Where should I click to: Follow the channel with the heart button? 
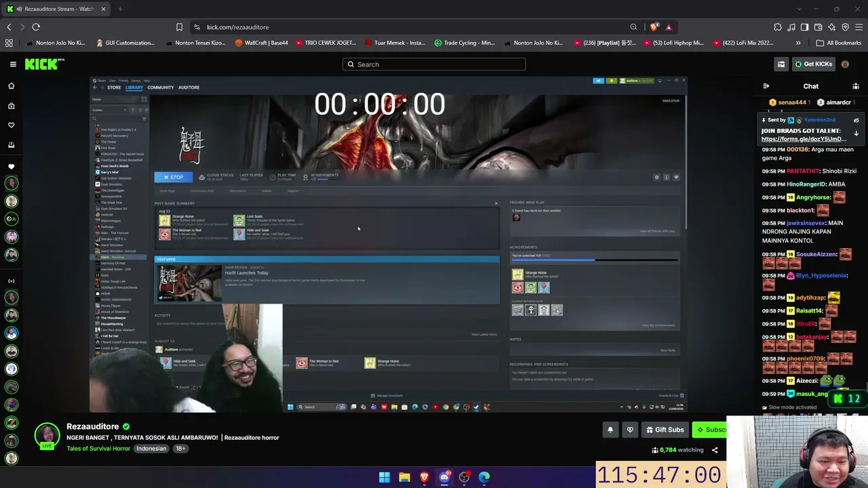[630, 430]
